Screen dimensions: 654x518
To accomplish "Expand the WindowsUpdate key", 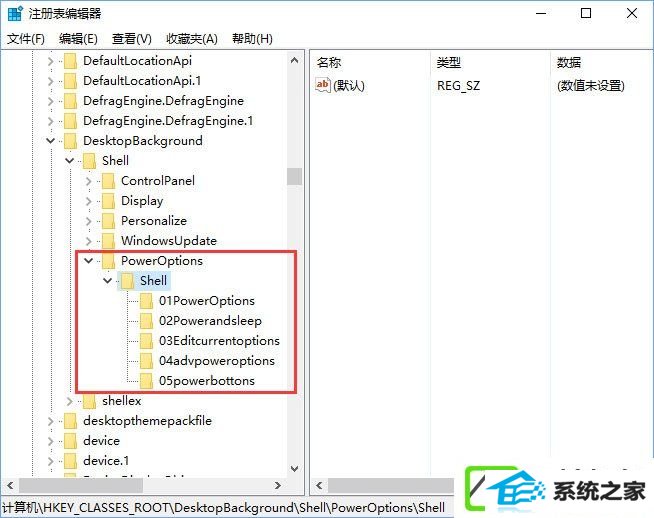I will [88, 241].
